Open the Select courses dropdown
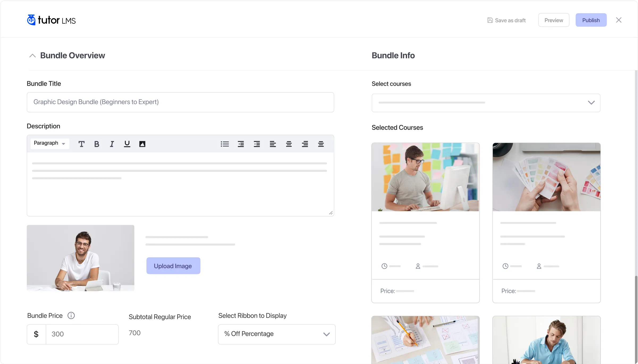 (x=485, y=102)
